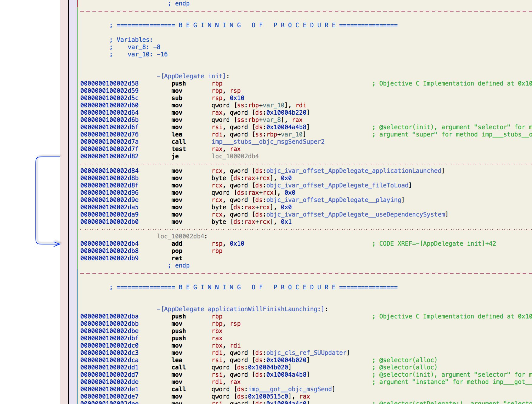The width and height of the screenshot is (532, 404).
Task: Click the imp___got__objc_msgSend reference
Action: 290,389
